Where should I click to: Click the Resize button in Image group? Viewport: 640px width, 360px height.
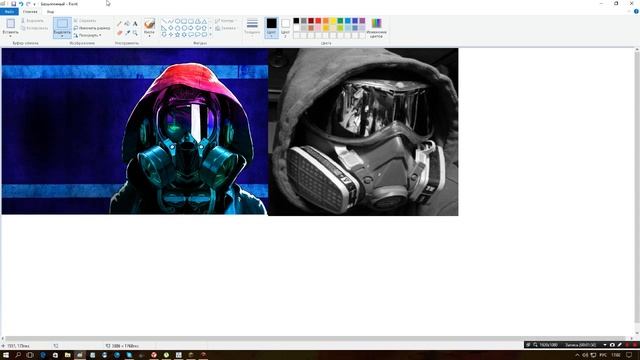tap(92, 28)
